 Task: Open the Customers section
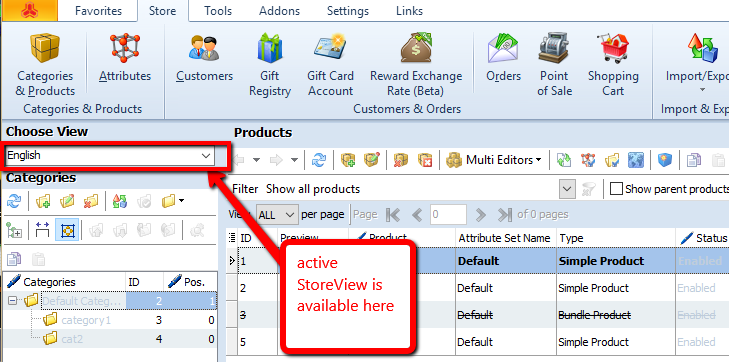click(204, 57)
